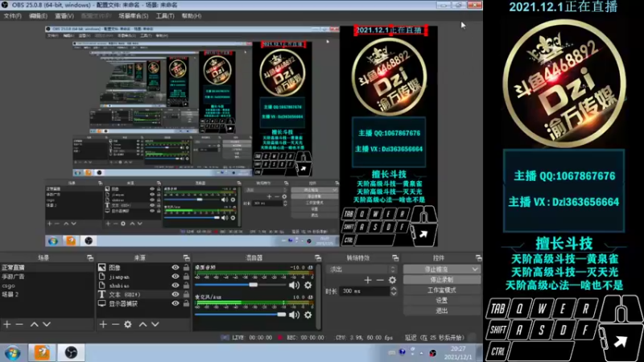This screenshot has height=362, width=644.
Task: Expand 停止推流 button dropdown arrow
Action: pyautogui.click(x=475, y=269)
